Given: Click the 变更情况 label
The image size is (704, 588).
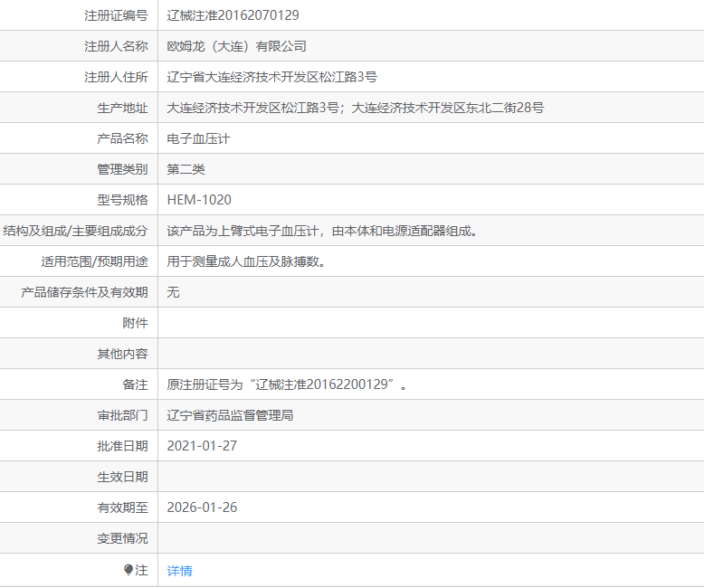Looking at the screenshot, I should point(122,538).
